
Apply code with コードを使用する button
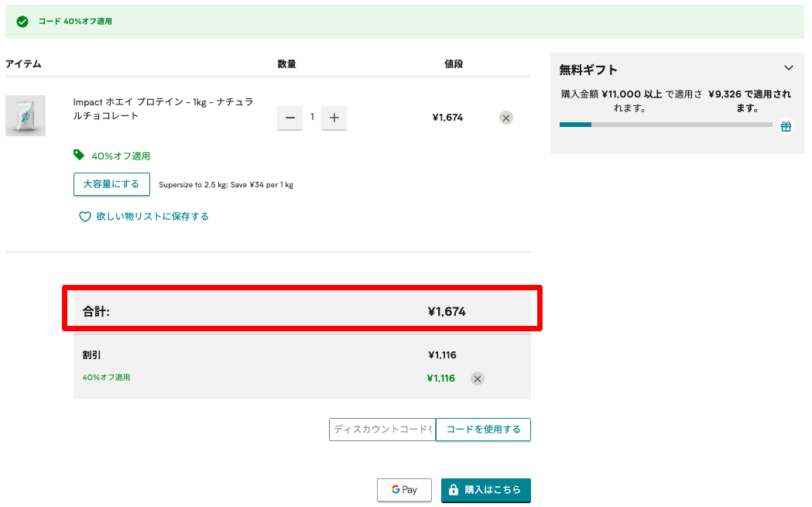click(x=483, y=430)
